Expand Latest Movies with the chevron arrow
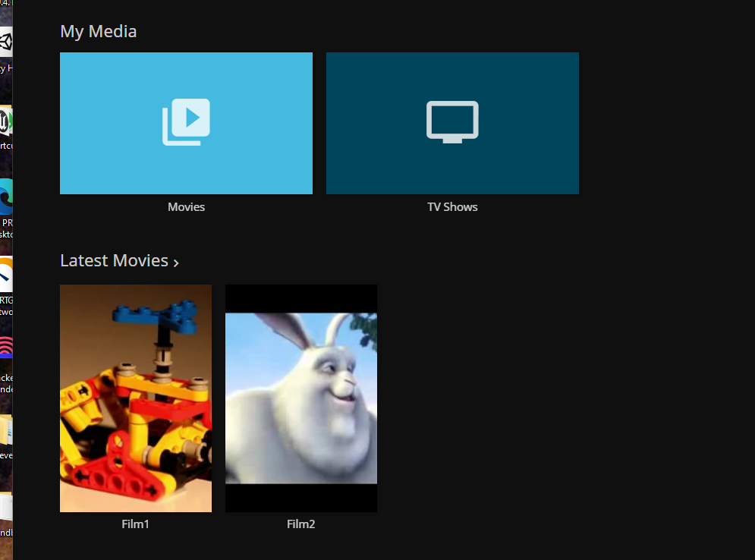This screenshot has width=755, height=560. [x=176, y=263]
